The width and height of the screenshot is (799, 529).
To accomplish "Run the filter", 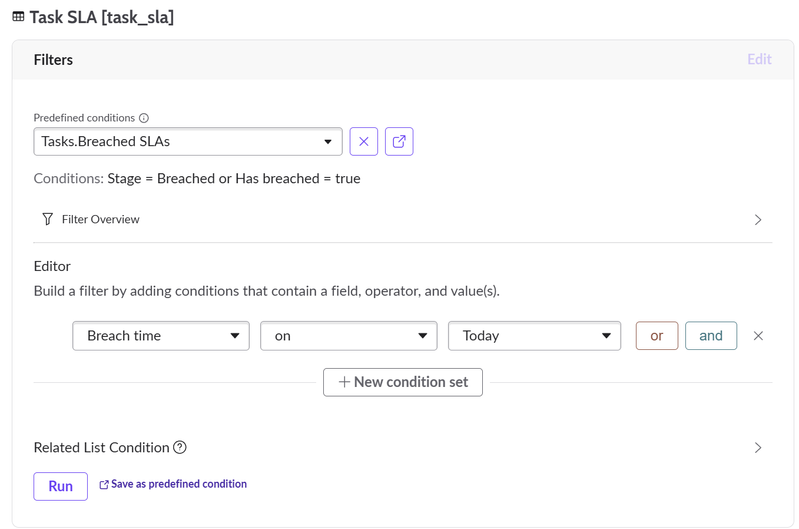I will click(x=61, y=486).
